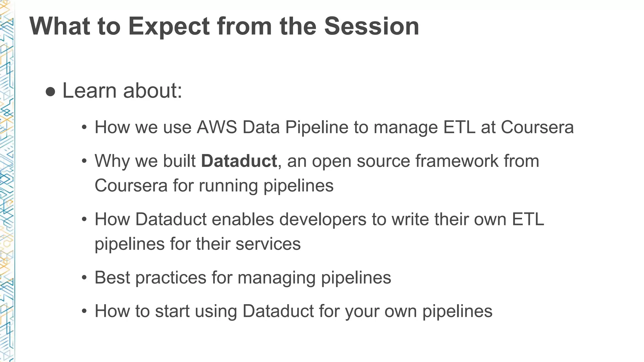
Task: Click the word "Expect" in the title
Action: [169, 26]
